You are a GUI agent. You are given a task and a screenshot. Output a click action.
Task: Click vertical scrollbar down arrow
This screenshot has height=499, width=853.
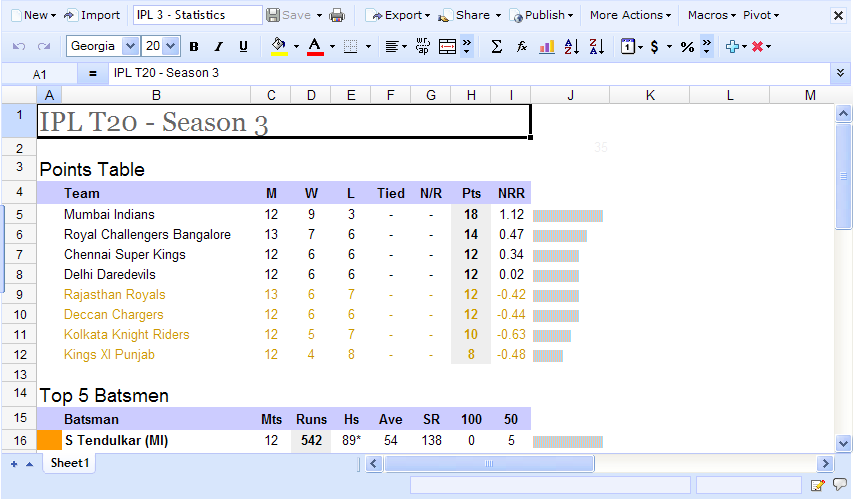(843, 443)
